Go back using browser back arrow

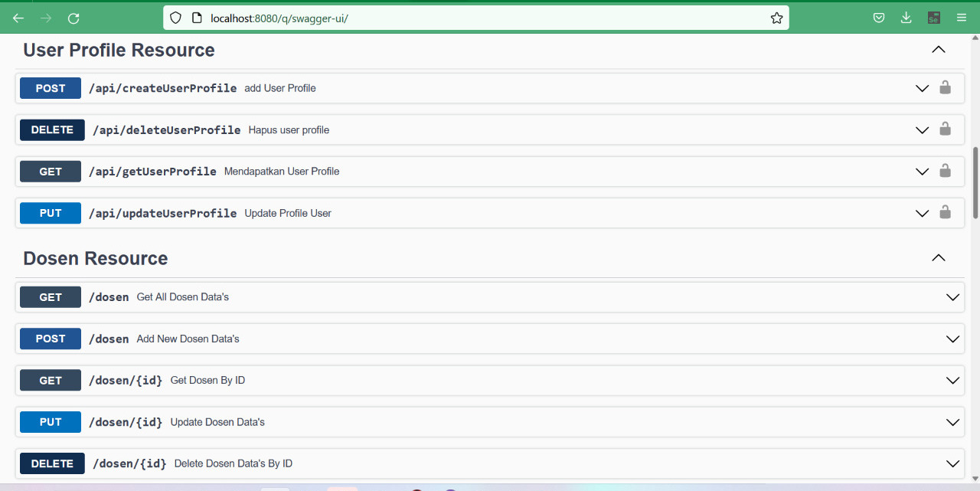click(x=18, y=18)
